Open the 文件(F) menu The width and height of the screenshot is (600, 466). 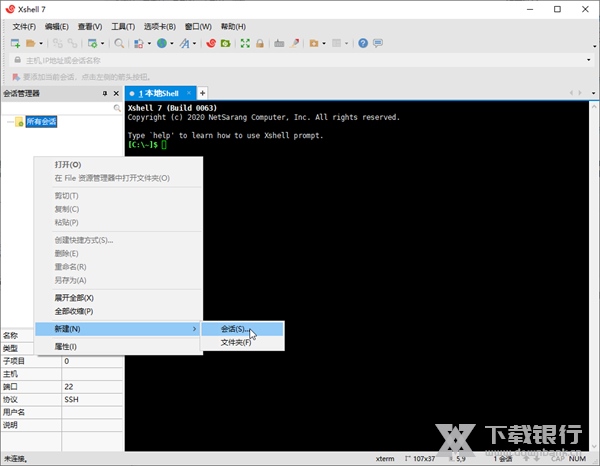24,26
